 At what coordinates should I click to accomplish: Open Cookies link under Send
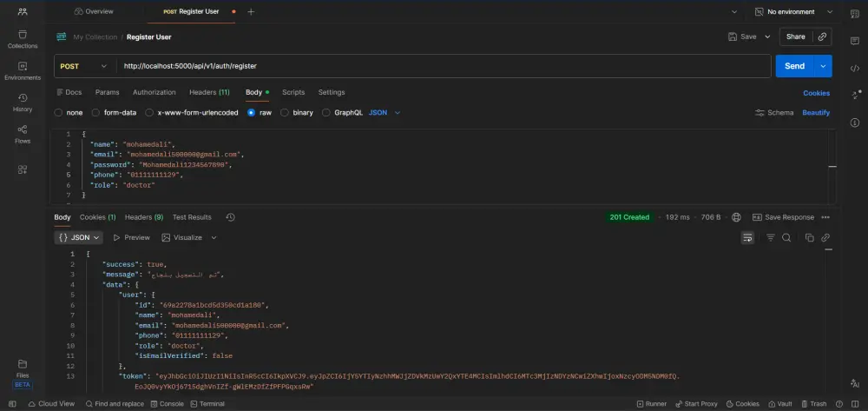point(817,93)
